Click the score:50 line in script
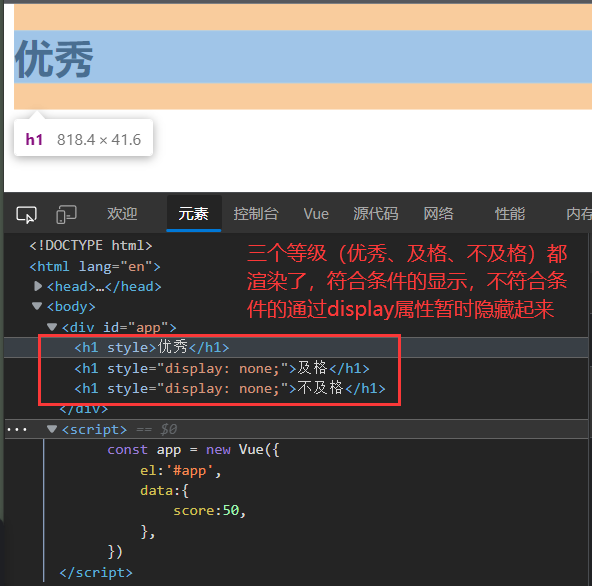Image resolution: width=592 pixels, height=586 pixels. coord(210,510)
